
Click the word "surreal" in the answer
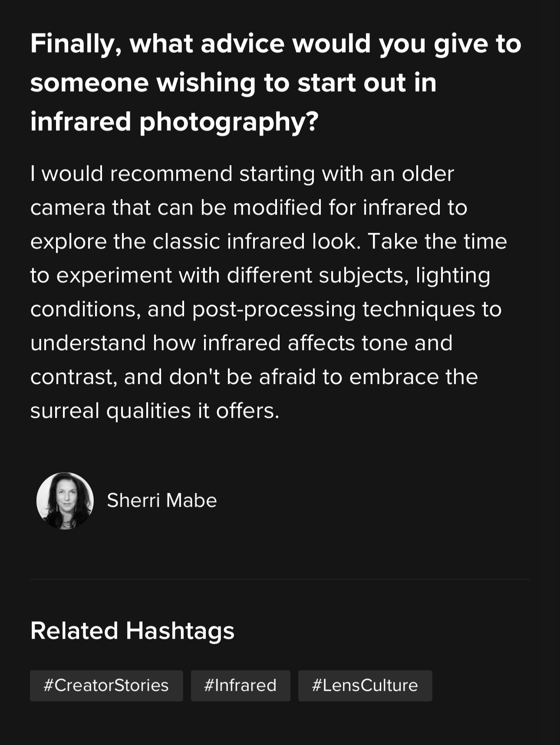65,411
